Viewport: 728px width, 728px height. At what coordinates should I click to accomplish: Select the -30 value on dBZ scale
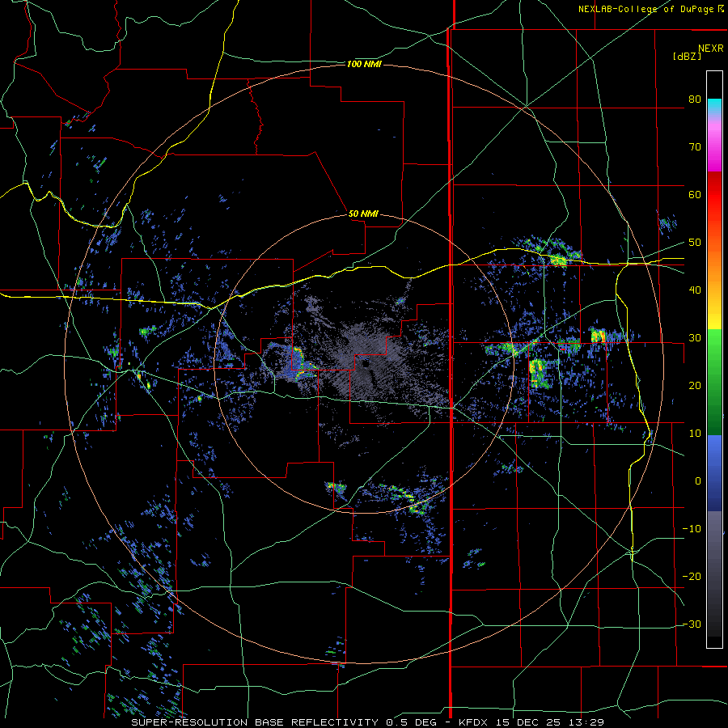pos(692,624)
